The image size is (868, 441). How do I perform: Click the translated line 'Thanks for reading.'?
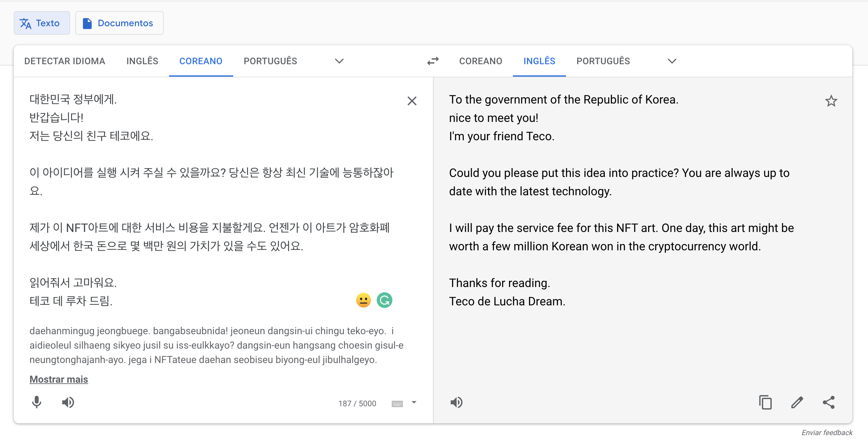coord(500,283)
